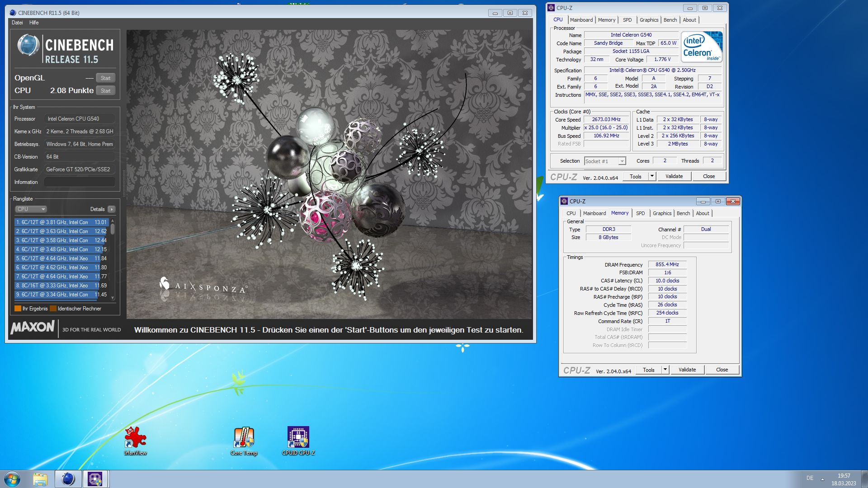868x488 pixels.
Task: Click the Multiplier value x 25.0
Action: pyautogui.click(x=606, y=128)
